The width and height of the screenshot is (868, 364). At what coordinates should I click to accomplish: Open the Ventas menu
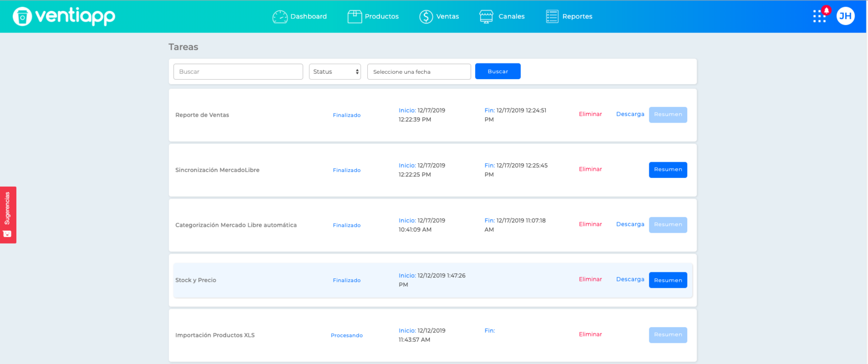(x=448, y=17)
